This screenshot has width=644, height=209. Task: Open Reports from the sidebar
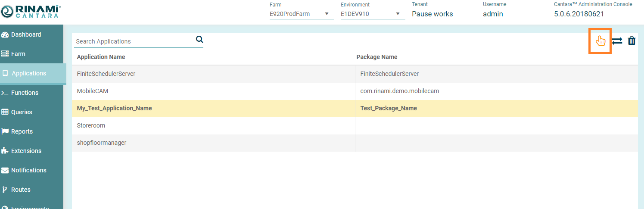pos(22,131)
